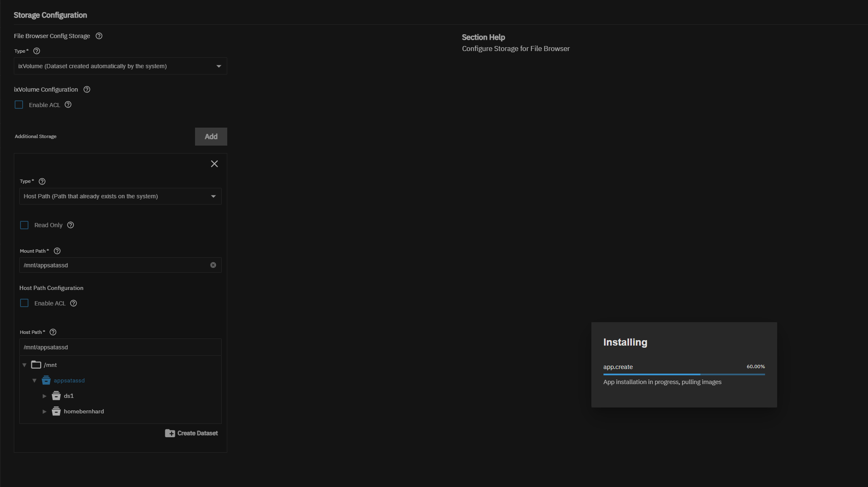Enable ACL under ixVolume Configuration
The width and height of the screenshot is (868, 487).
[x=19, y=105]
